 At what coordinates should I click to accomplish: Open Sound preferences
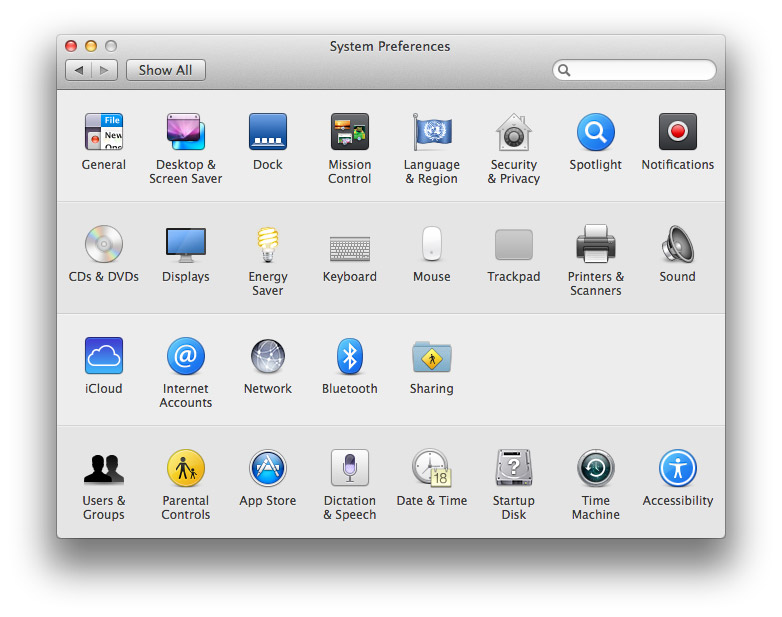pyautogui.click(x=678, y=244)
